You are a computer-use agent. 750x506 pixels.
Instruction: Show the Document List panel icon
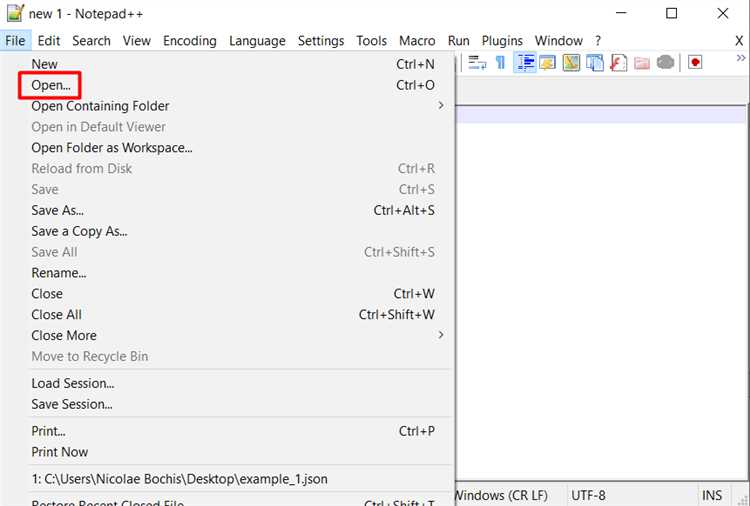[595, 63]
